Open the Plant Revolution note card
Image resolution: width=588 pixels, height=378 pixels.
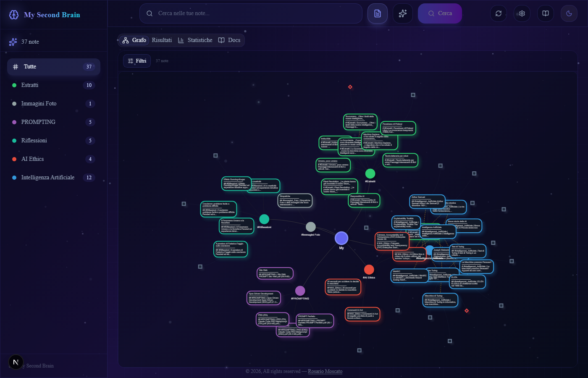pos(340,187)
